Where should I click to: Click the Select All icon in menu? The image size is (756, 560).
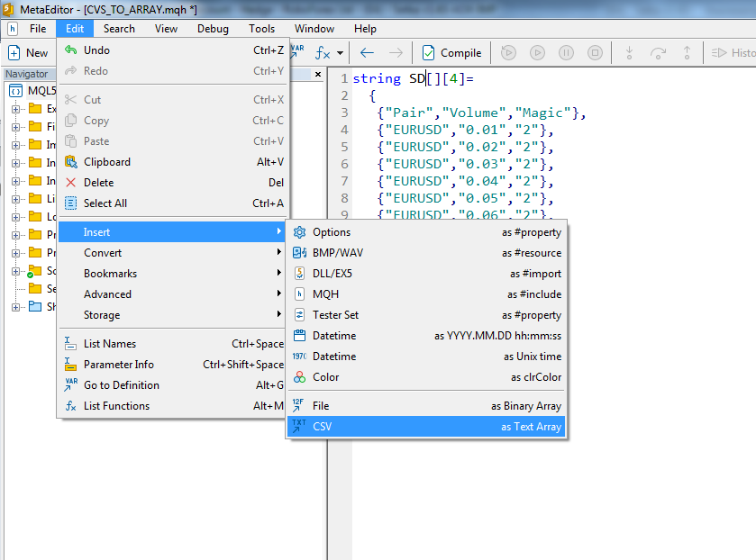(x=71, y=203)
